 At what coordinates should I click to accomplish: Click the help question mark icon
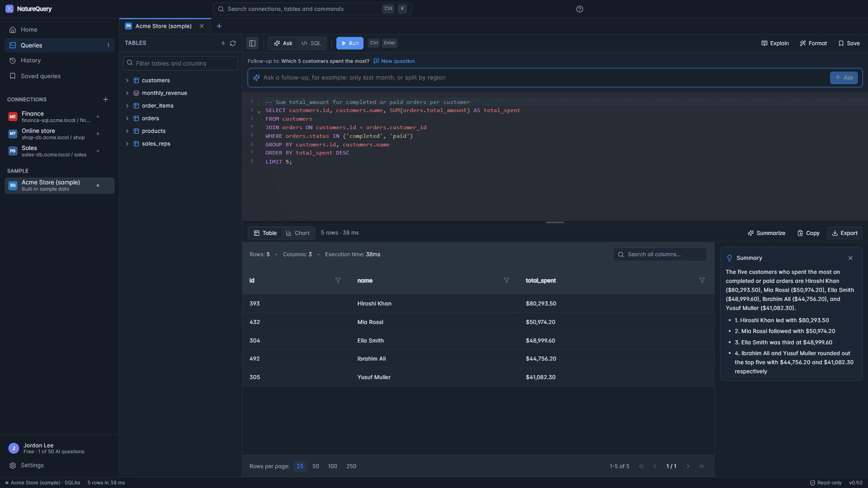click(x=580, y=9)
